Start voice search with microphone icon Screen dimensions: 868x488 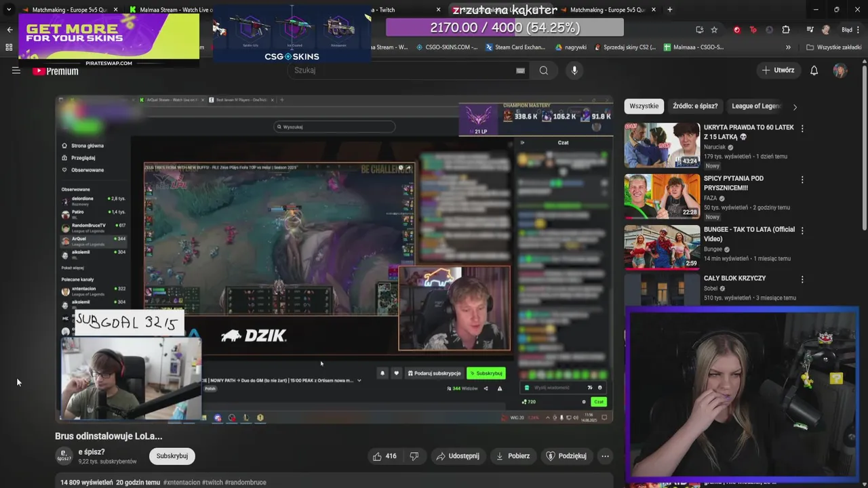(x=574, y=70)
